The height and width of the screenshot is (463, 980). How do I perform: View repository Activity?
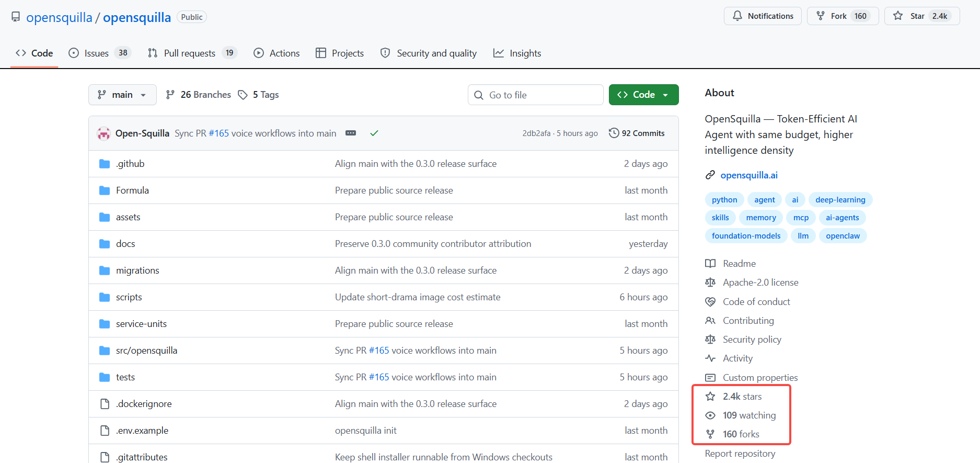pyautogui.click(x=737, y=358)
